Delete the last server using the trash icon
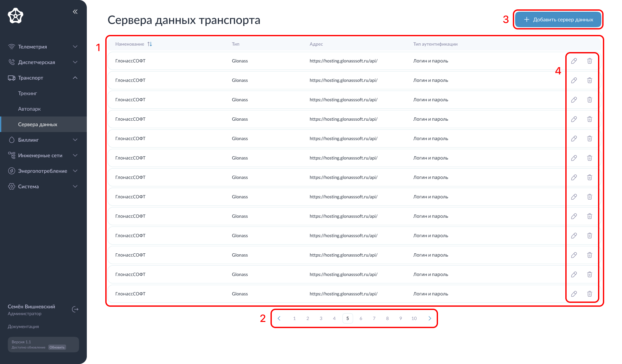Viewport: 622px width, 364px height. [590, 294]
